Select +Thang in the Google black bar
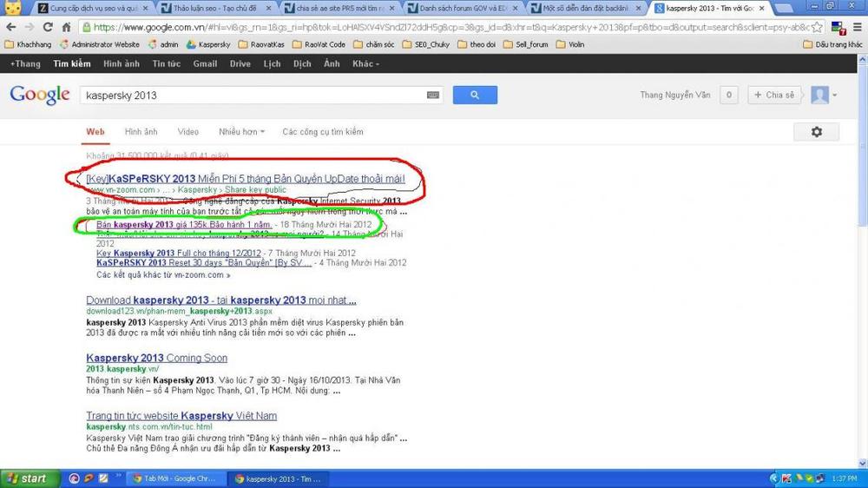Image resolution: width=868 pixels, height=488 pixels. [x=25, y=63]
